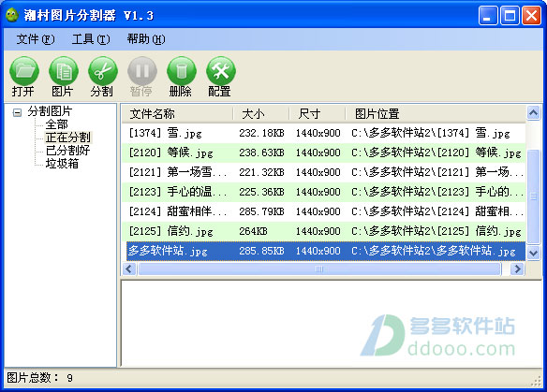Screen dimensions: 547x392
Task: Click the horizontal scroll left arrow
Action: (129, 269)
